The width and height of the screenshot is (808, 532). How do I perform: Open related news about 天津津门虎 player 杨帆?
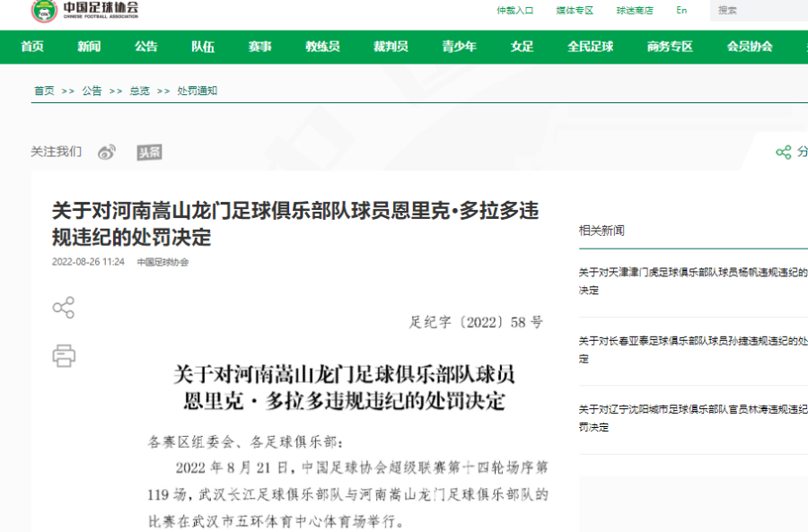click(x=692, y=281)
